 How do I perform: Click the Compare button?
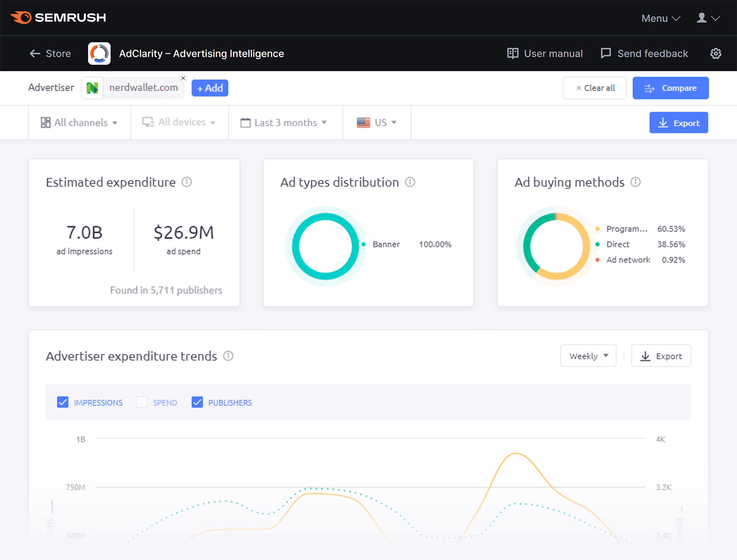[671, 88]
